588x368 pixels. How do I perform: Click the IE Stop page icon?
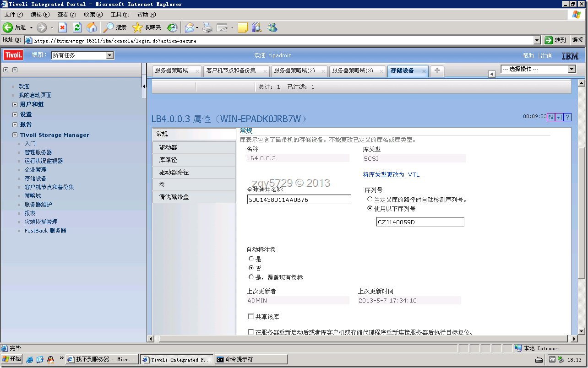[x=63, y=27]
